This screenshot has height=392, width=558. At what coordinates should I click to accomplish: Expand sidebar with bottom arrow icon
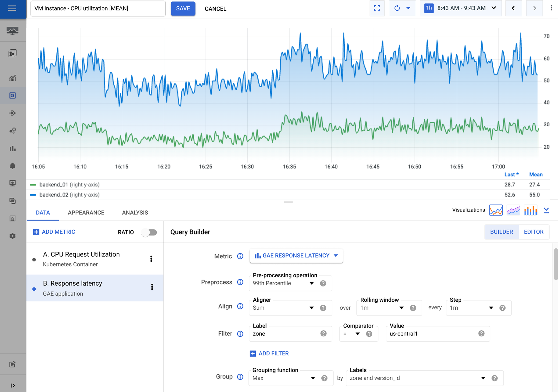[x=13, y=385]
